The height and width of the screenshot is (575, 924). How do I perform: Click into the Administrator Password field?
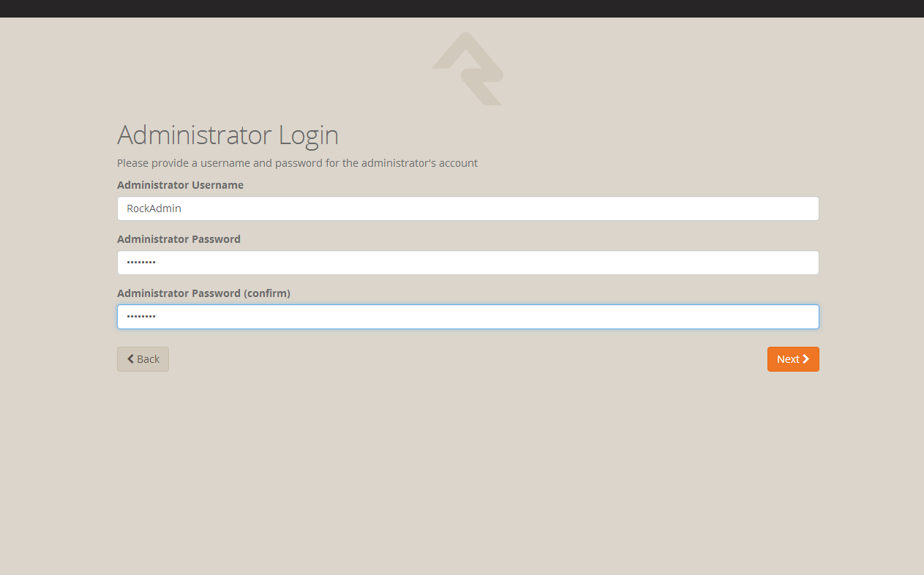click(467, 263)
